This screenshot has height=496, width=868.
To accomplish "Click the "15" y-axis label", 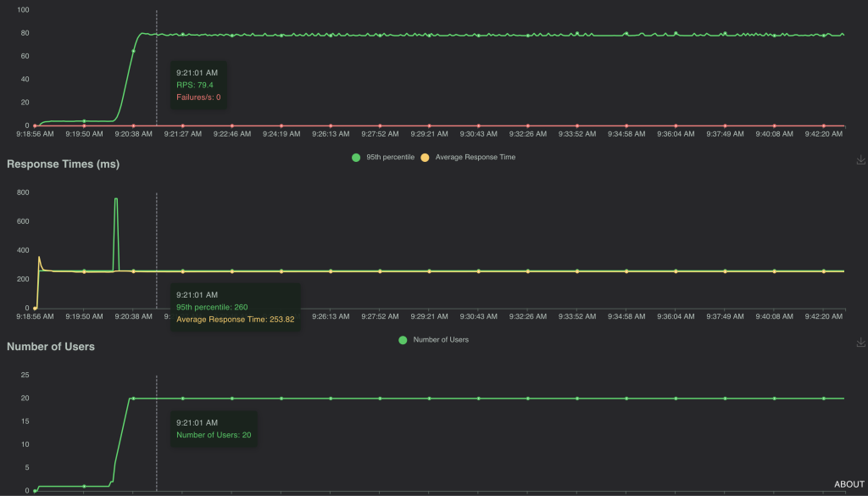I will (25, 421).
